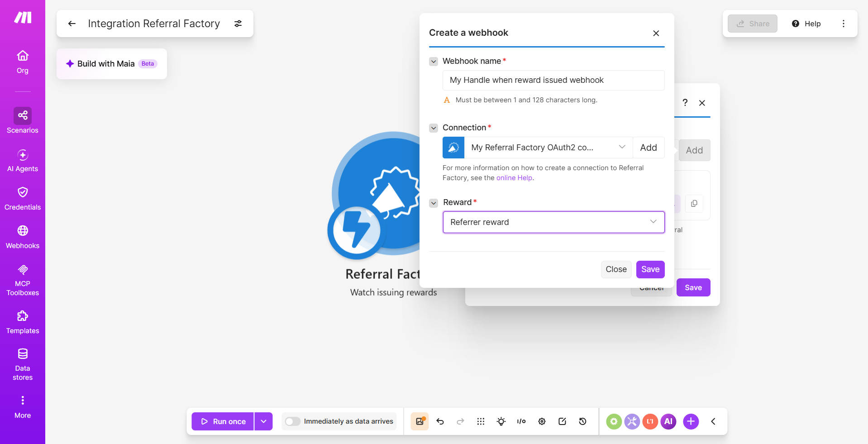The image size is (868, 444).
Task: Add favorite with plus icon
Action: coord(691,421)
